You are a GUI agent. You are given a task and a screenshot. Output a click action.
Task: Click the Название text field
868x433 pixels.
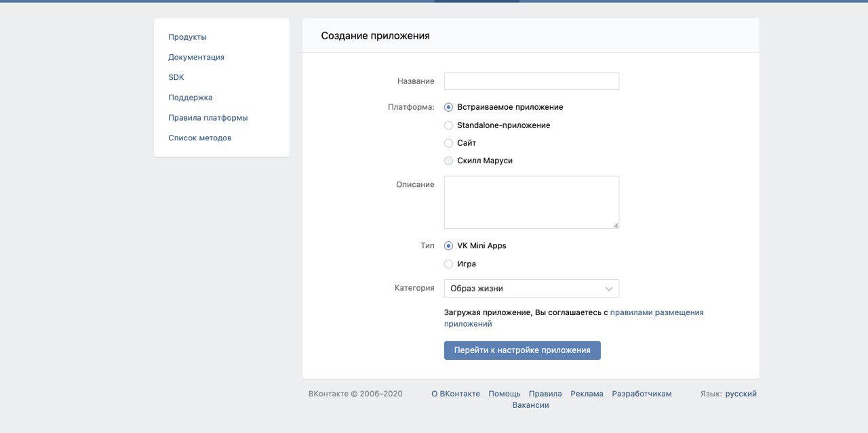531,81
